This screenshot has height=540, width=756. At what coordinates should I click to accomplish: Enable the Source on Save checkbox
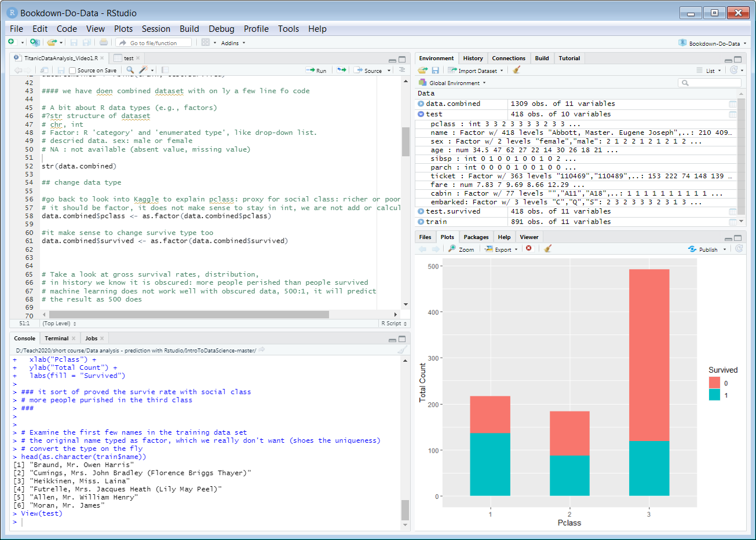click(x=72, y=71)
